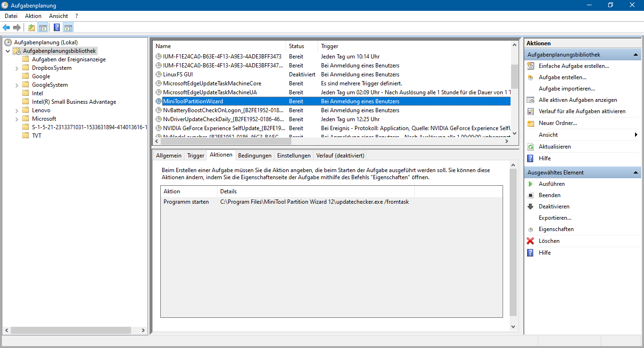Toggle the console tree pane toolbar icon
The height and width of the screenshot is (348, 644).
pos(42,27)
